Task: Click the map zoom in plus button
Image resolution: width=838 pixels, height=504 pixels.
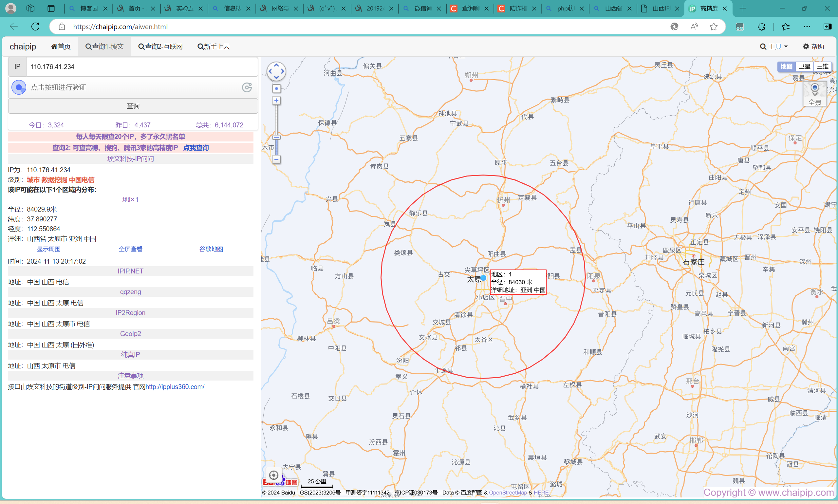Action: tap(276, 101)
